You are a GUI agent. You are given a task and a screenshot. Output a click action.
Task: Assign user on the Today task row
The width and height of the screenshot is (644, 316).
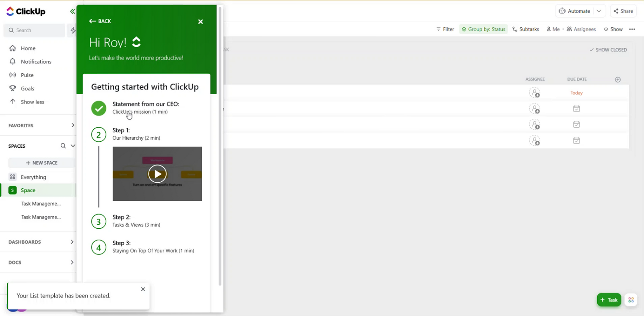[535, 93]
